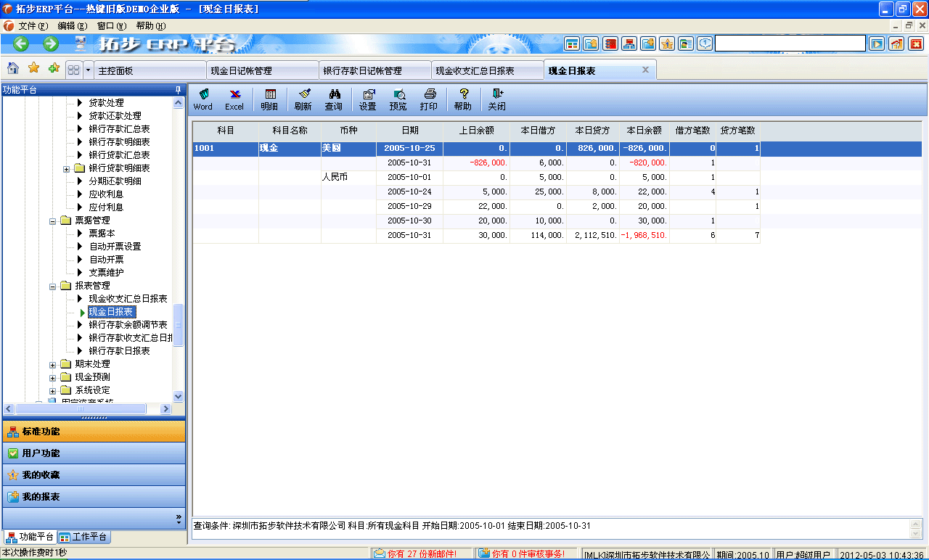Click the 明细 detail icon
This screenshot has height=560, width=929.
pyautogui.click(x=271, y=99)
